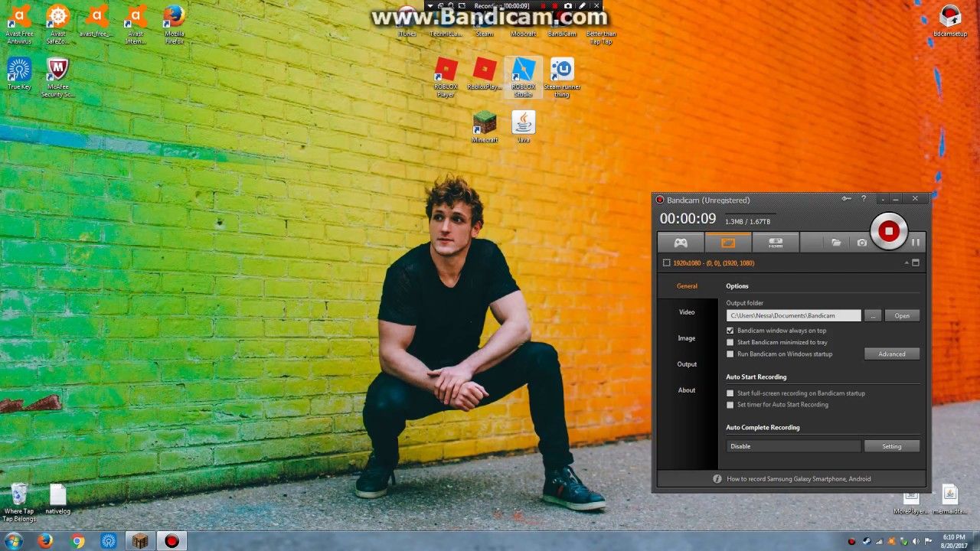Screen dimensions: 980x551
Task: Uncheck Bandicam window always on top
Action: [x=730, y=331]
